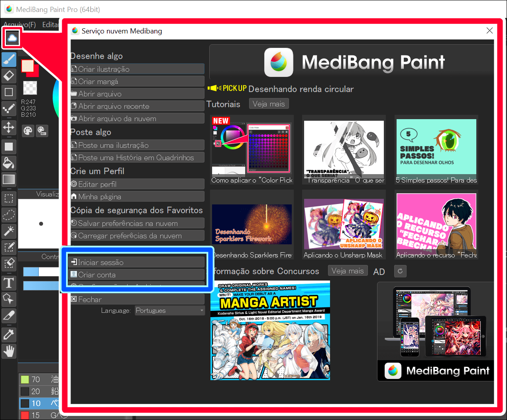Select the rectangular Selection tool
The height and width of the screenshot is (420, 507).
click(x=9, y=198)
